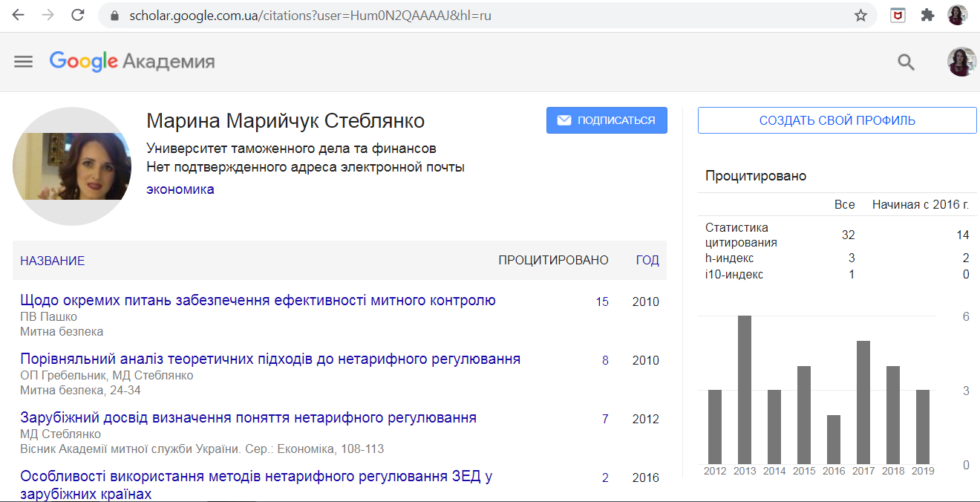Sort by ПРОЦИТИРОВАНО column header

pyautogui.click(x=553, y=261)
